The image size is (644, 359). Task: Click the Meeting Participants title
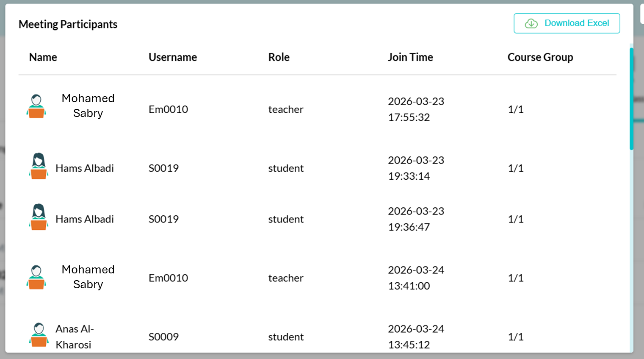[68, 24]
